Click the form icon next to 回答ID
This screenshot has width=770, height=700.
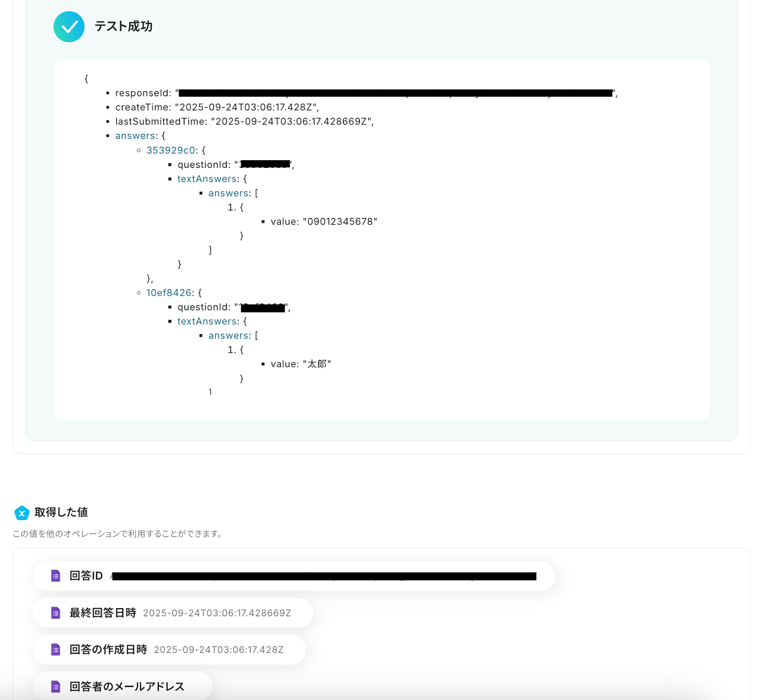pyautogui.click(x=56, y=576)
